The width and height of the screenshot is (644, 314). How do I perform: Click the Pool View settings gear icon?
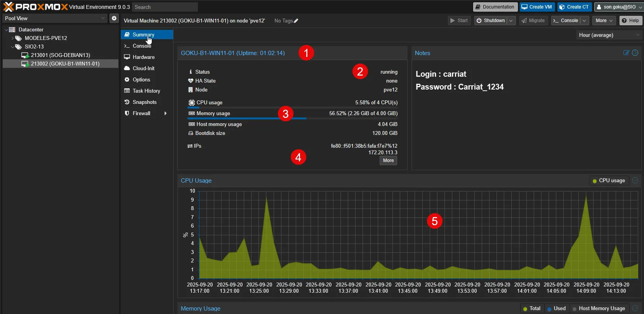(114, 18)
